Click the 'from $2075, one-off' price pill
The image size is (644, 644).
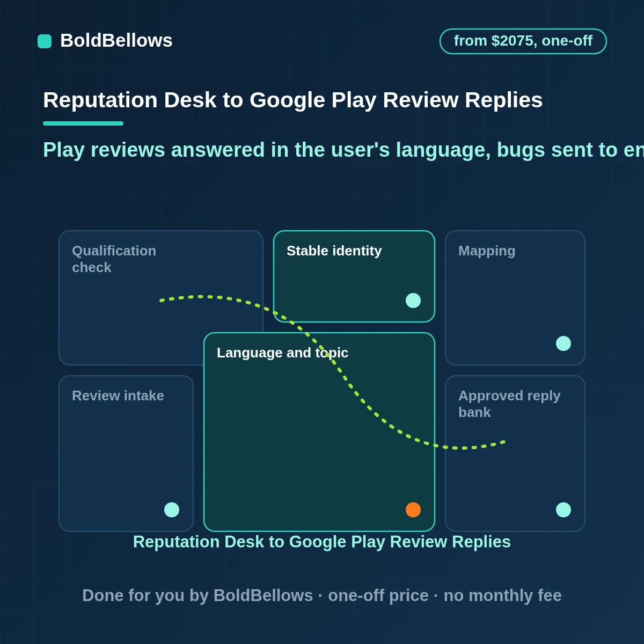[523, 41]
